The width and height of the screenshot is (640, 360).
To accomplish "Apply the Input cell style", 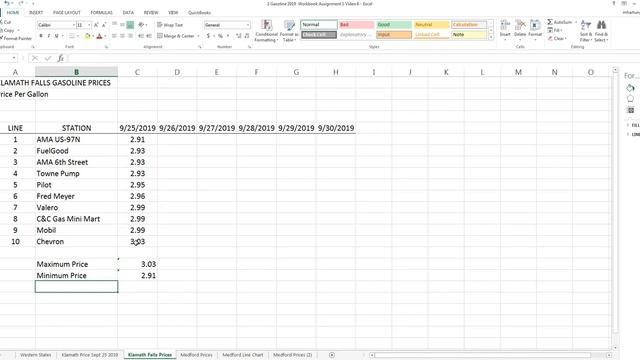I will click(394, 35).
